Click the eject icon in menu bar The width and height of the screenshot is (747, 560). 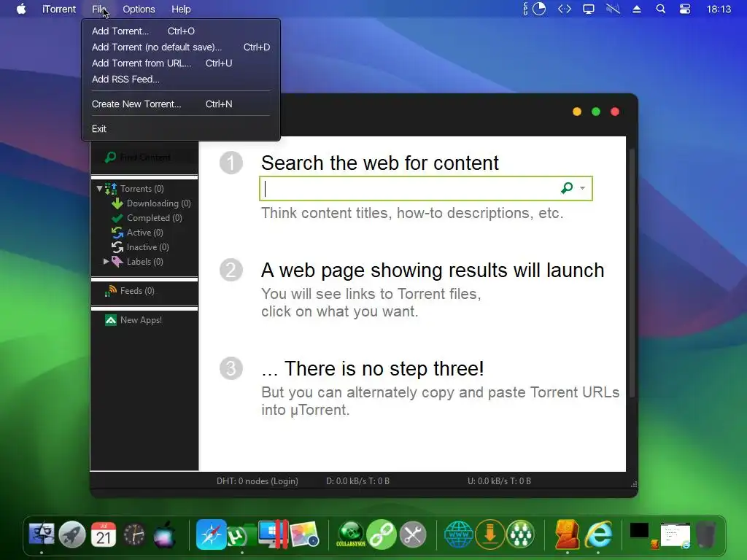(636, 9)
